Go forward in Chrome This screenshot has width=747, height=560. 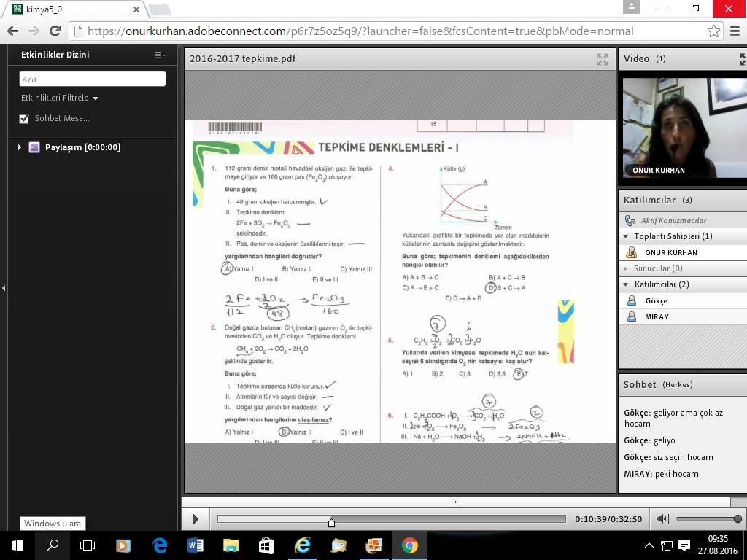[x=34, y=31]
